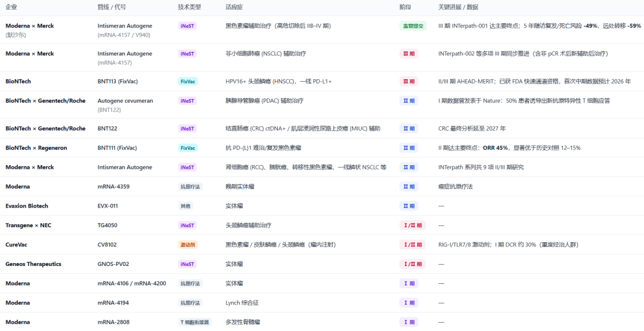Select the Evaxion Biotech company cell
The image size is (644, 331).
27,206
